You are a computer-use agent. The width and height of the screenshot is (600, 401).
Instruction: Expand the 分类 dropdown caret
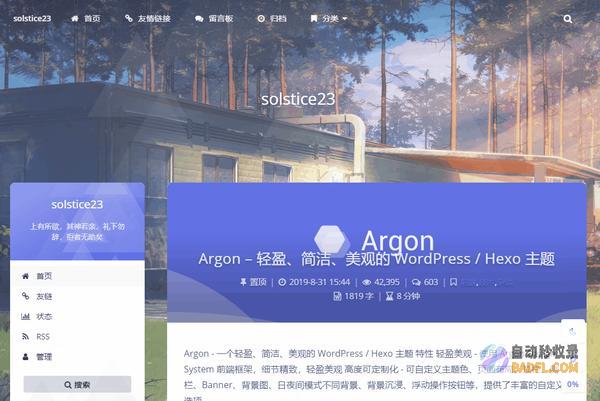click(344, 18)
